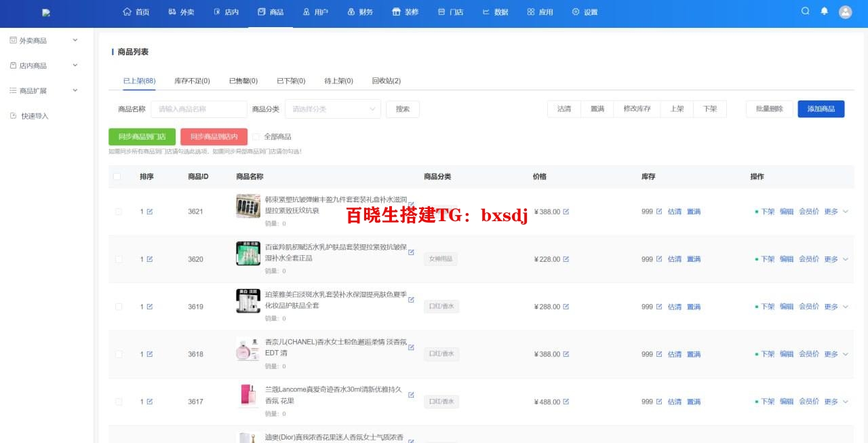This screenshot has width=868, height=443.
Task: Edit stock icon for product 3620
Action: 659,259
